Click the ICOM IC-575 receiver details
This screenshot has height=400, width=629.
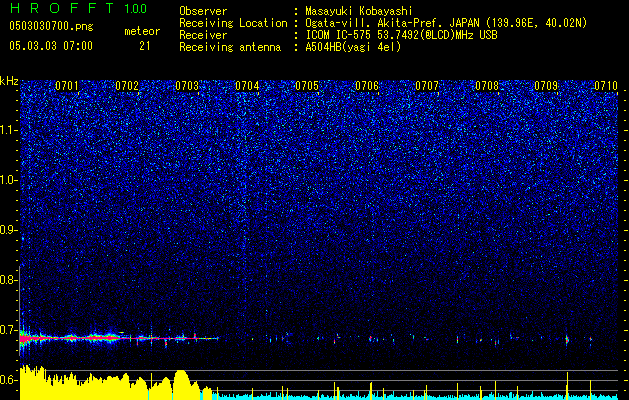tap(401, 35)
